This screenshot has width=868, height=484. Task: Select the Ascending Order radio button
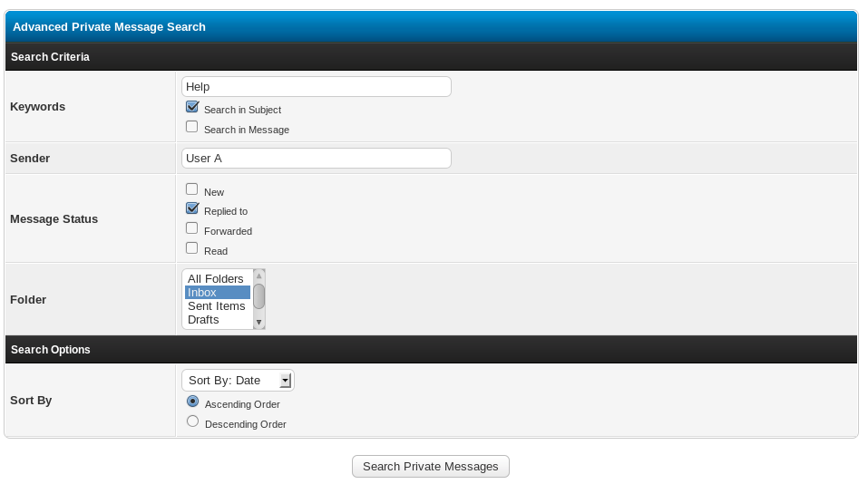point(192,402)
